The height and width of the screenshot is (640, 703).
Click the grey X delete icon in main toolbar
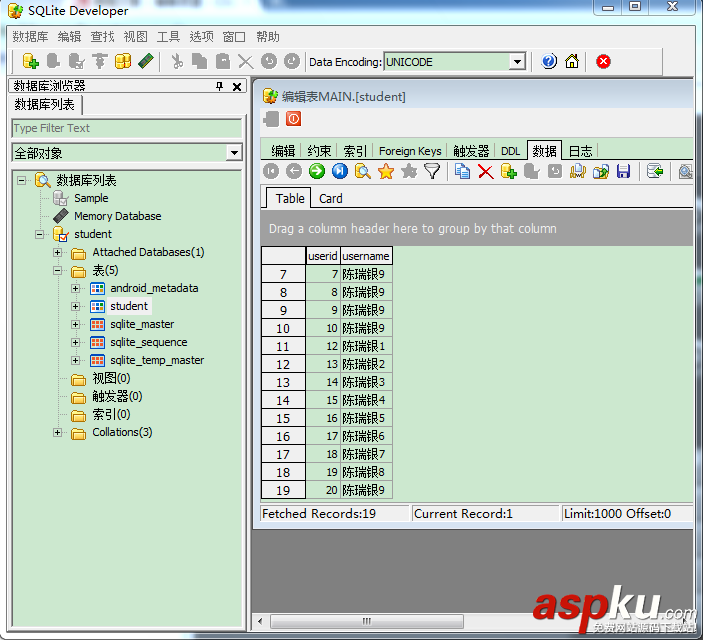pos(246,61)
